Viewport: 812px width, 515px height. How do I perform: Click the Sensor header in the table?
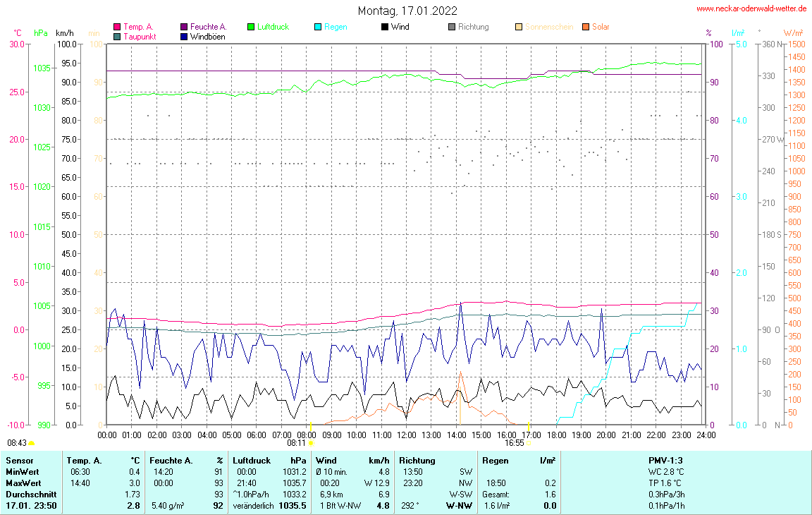point(20,461)
